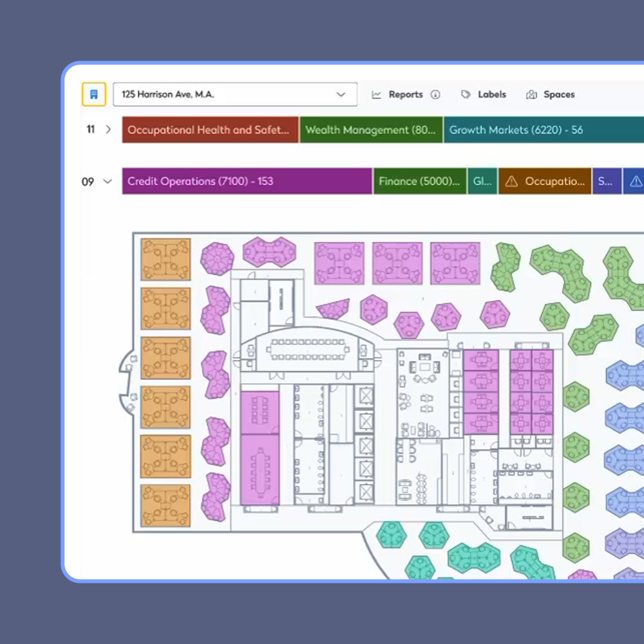Screen dimensions: 644x644
Task: Click warning icon on orange Occupatio block
Action: point(511,182)
